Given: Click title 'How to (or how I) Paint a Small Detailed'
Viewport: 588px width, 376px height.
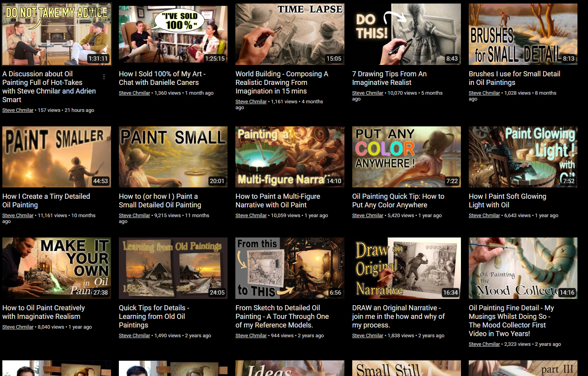Looking at the screenshot, I should tap(160, 201).
